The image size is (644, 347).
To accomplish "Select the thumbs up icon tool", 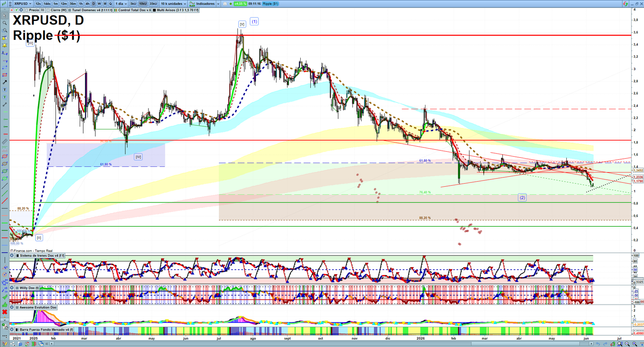I will point(4,305).
